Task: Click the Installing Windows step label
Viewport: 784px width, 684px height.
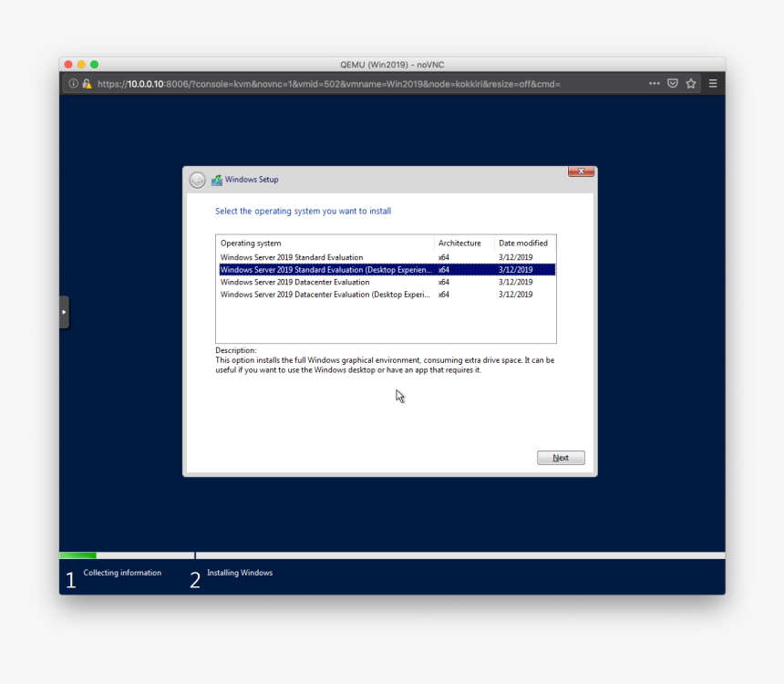Action: click(240, 573)
